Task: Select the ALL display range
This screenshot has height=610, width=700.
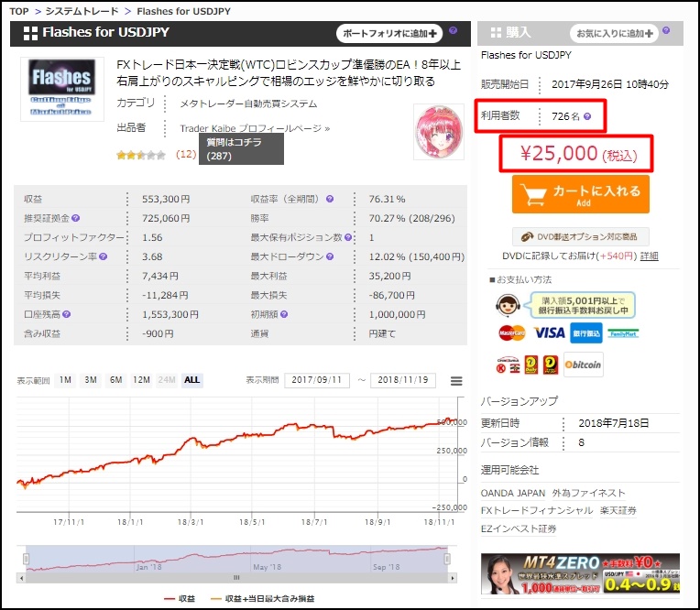Action: point(191,380)
